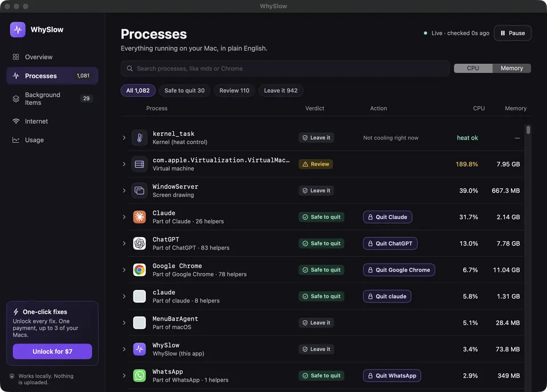The width and height of the screenshot is (547, 392).
Task: Expand the kernel_task row
Action: (x=124, y=138)
